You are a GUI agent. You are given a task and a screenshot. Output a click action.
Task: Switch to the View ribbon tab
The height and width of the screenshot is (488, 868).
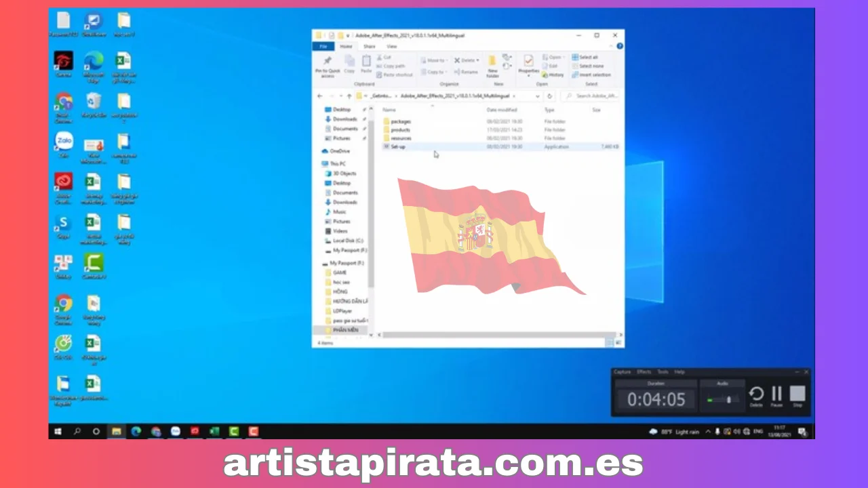[x=392, y=46]
